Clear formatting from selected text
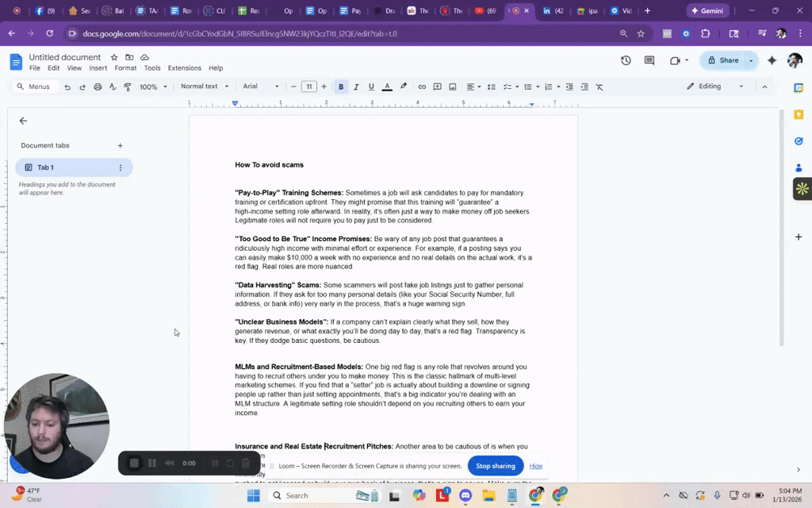 [x=599, y=87]
